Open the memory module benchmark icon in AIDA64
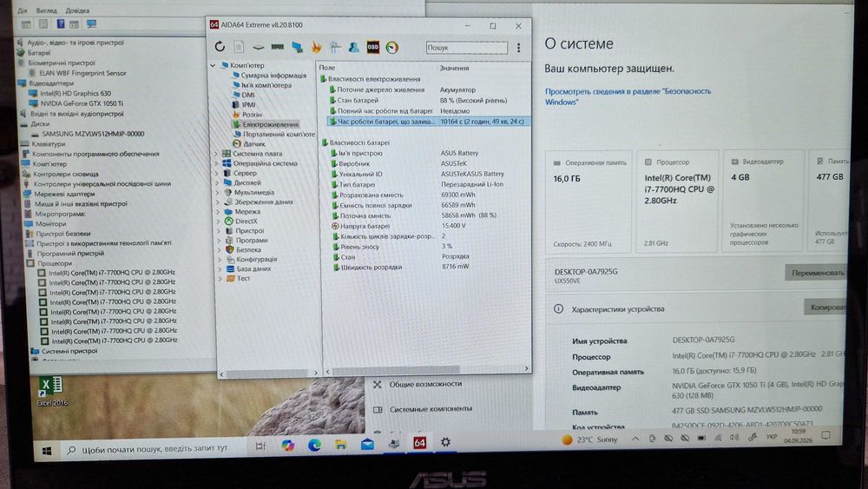 278,47
